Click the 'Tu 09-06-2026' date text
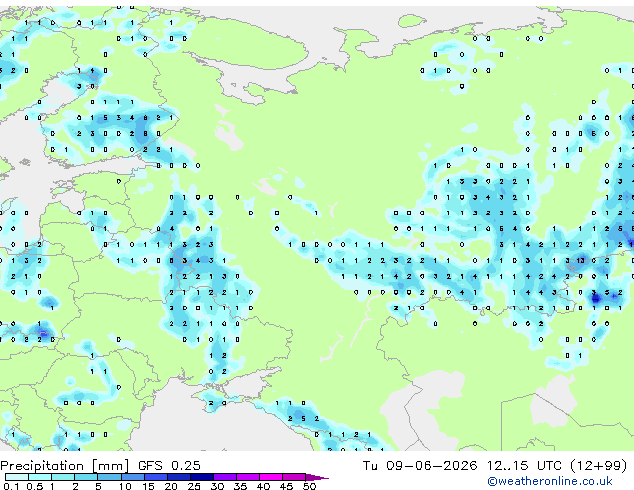The image size is (634, 490). click(x=420, y=466)
